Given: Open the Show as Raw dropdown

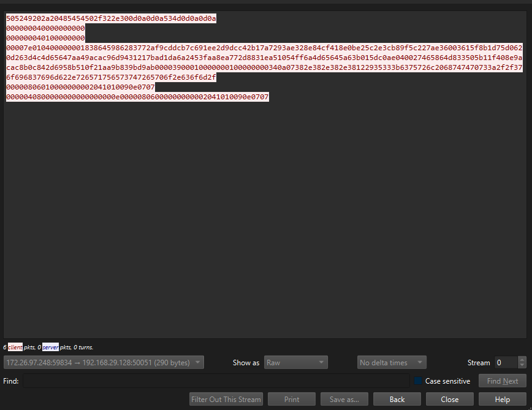Looking at the screenshot, I should click(x=296, y=363).
